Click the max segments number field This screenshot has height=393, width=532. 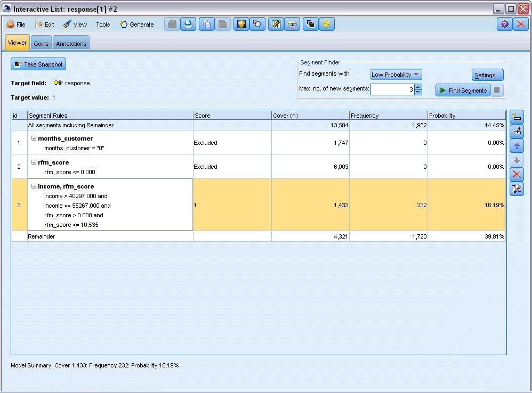392,89
